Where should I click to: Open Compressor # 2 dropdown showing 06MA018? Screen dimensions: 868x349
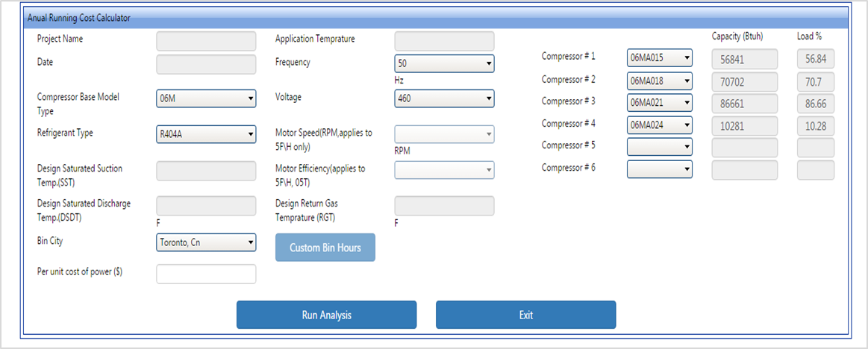660,81
